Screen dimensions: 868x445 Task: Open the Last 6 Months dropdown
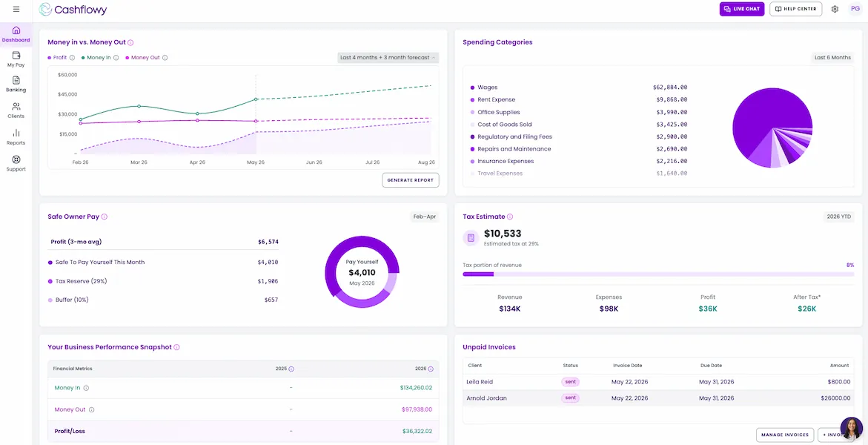tap(832, 58)
